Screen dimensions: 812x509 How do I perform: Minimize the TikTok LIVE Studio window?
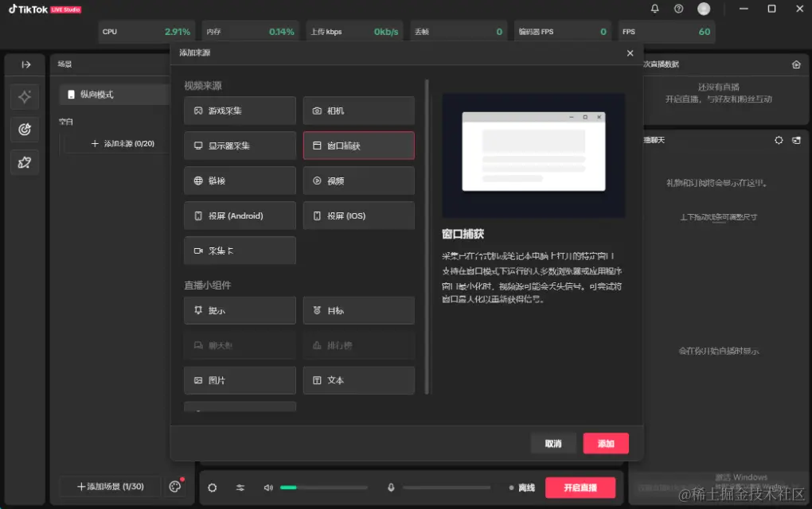point(744,9)
